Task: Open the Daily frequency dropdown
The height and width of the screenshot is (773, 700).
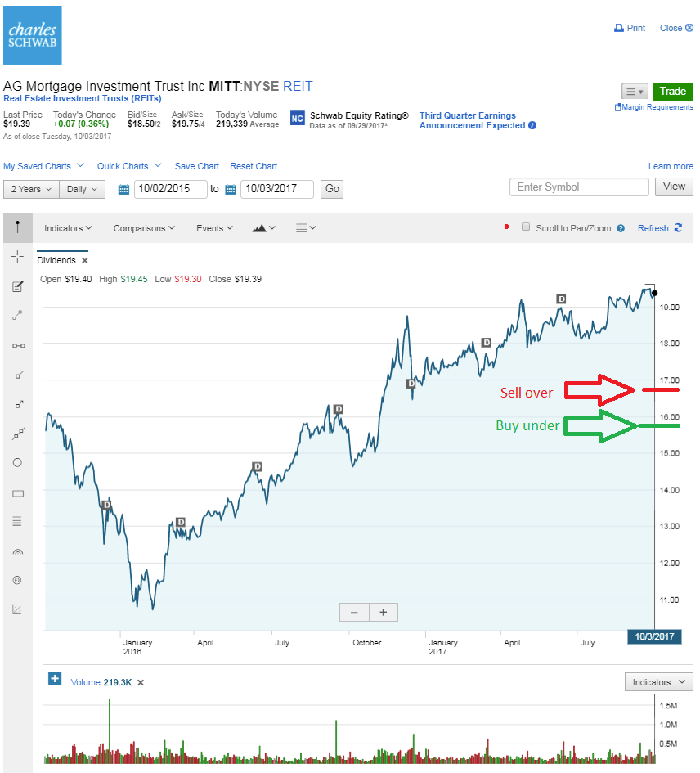Action: pyautogui.click(x=82, y=189)
